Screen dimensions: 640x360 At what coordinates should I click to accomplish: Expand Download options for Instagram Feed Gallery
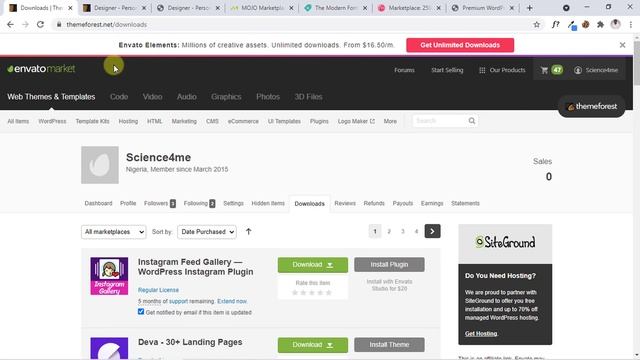[x=313, y=265]
